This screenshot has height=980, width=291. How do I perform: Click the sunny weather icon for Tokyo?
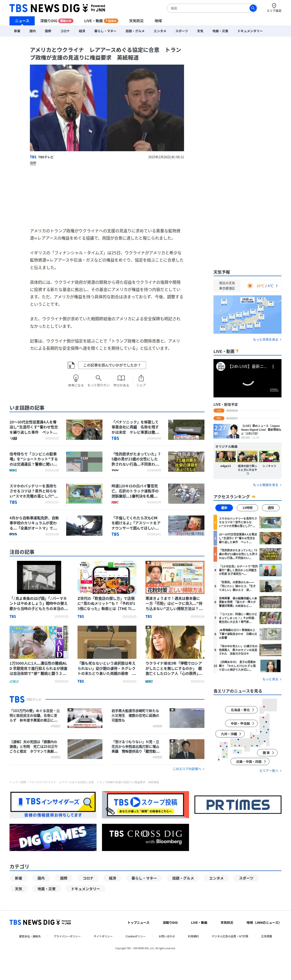pyautogui.click(x=250, y=286)
